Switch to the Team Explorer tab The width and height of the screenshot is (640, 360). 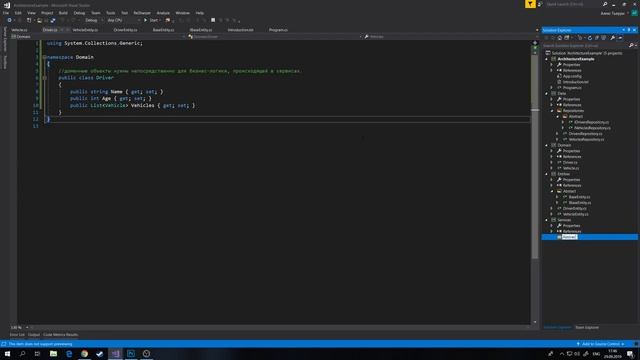coord(587,327)
